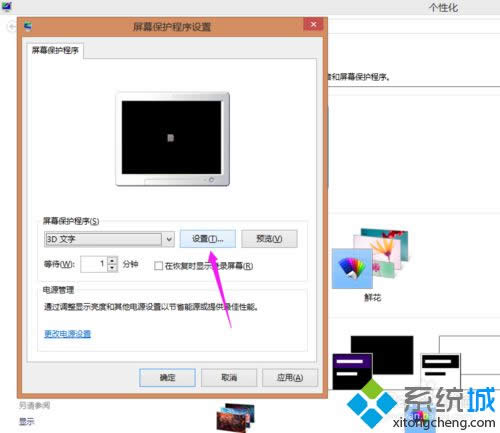Decrease the wait time with the down arrow

coord(113,268)
